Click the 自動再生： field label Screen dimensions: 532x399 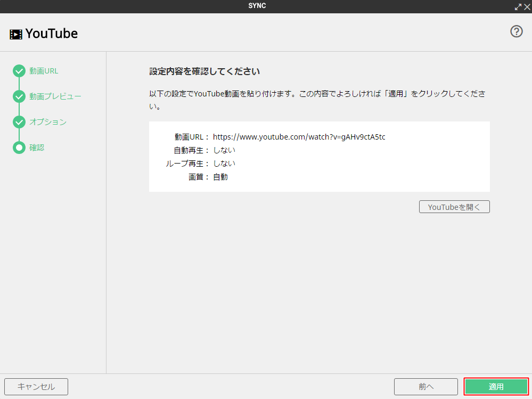[x=191, y=150]
